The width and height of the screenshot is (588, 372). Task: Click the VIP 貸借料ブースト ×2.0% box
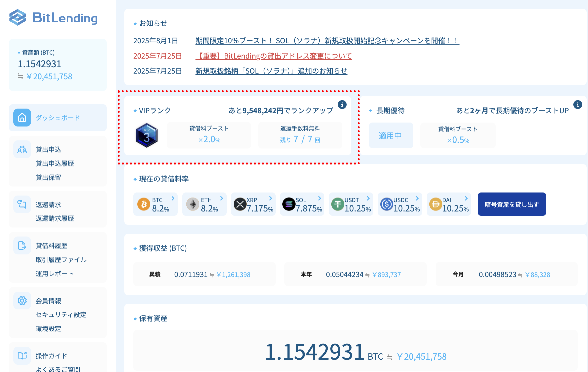(209, 135)
